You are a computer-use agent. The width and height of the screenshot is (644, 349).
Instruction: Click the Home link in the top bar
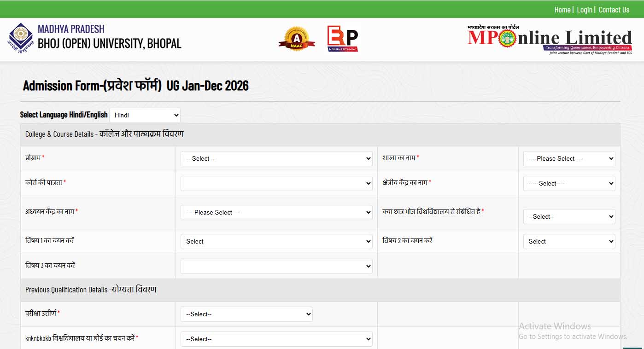(x=562, y=9)
